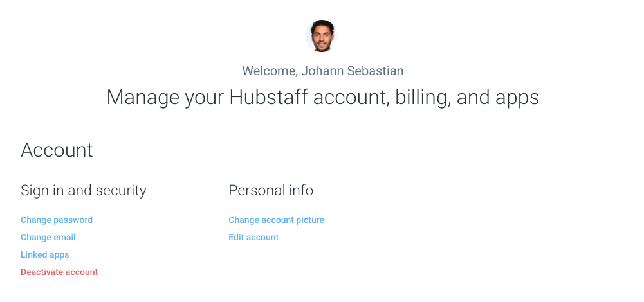Open Linked apps settings

45,254
